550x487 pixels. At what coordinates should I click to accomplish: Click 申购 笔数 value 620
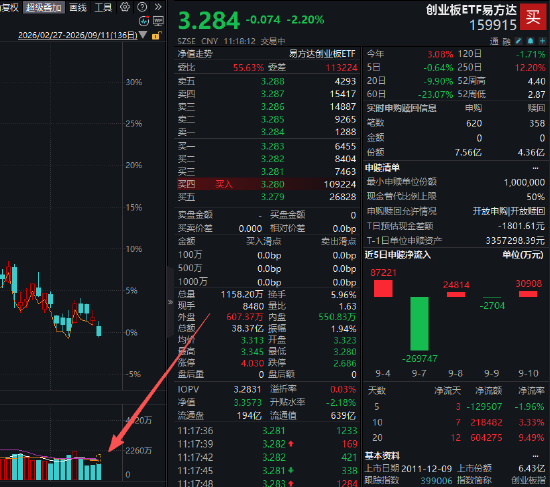click(x=474, y=124)
